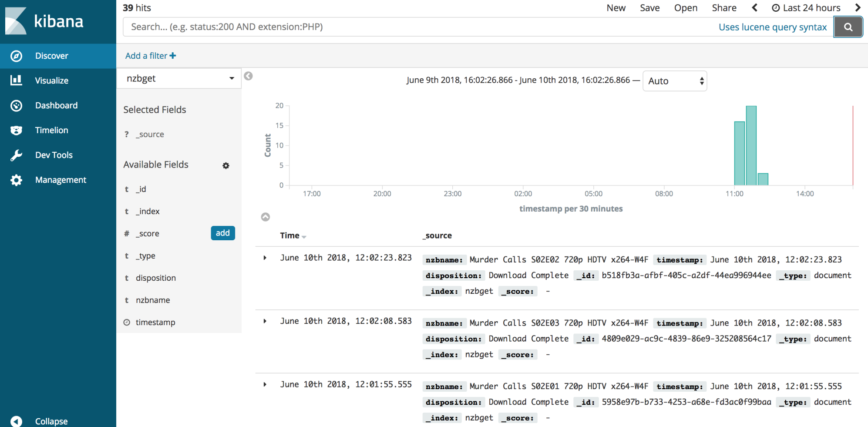Click the hash icon for _score field
Image resolution: width=868 pixels, height=427 pixels.
tap(127, 234)
